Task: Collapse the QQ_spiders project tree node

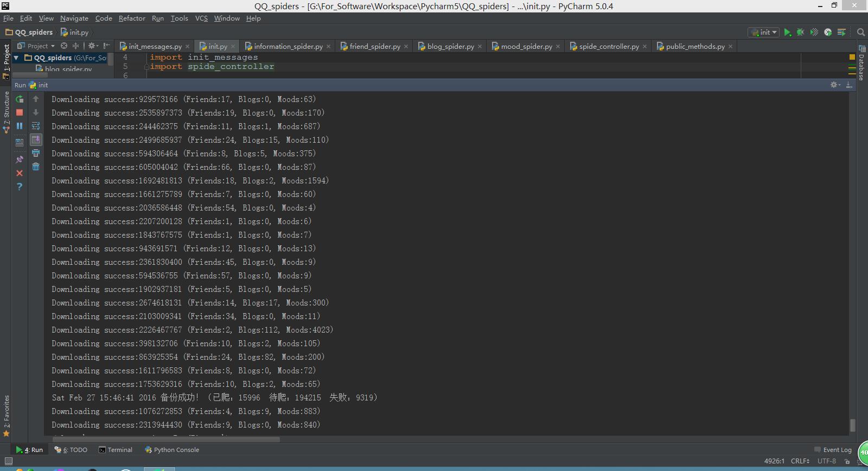Action: 16,58
